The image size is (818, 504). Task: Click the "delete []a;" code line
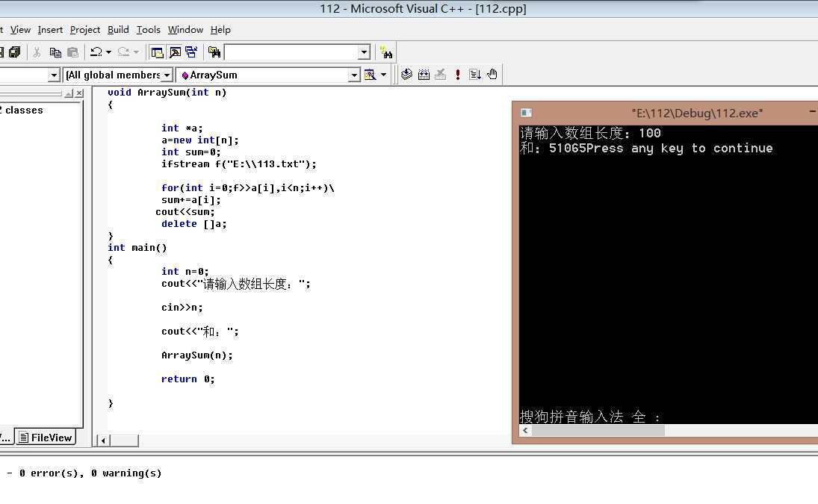[x=194, y=224]
